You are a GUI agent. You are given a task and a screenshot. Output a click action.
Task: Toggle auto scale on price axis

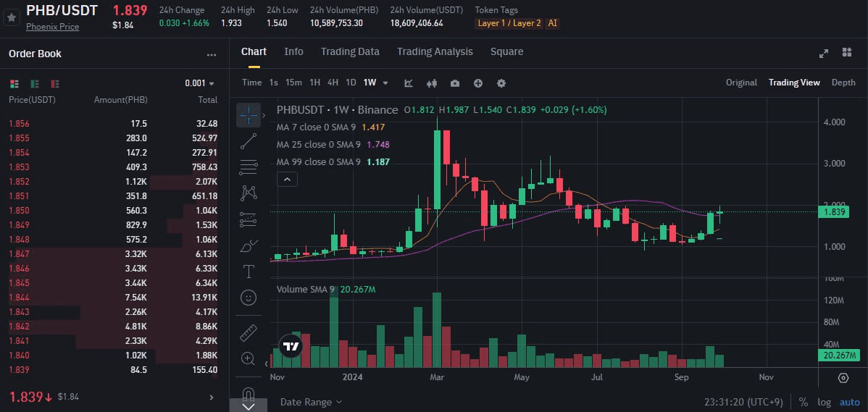tap(850, 402)
